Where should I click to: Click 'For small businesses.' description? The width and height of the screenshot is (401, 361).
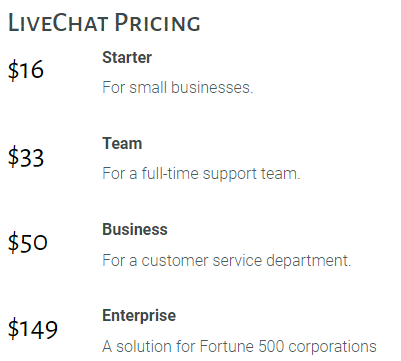(178, 87)
